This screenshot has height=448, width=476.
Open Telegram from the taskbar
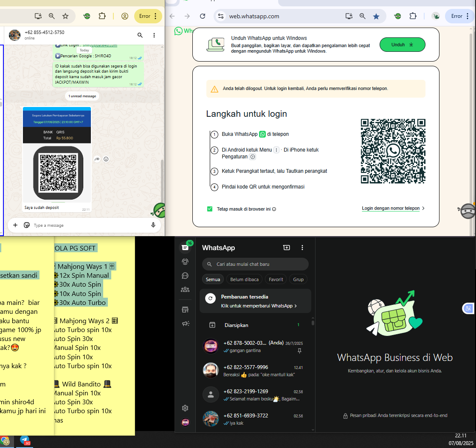pos(25,441)
